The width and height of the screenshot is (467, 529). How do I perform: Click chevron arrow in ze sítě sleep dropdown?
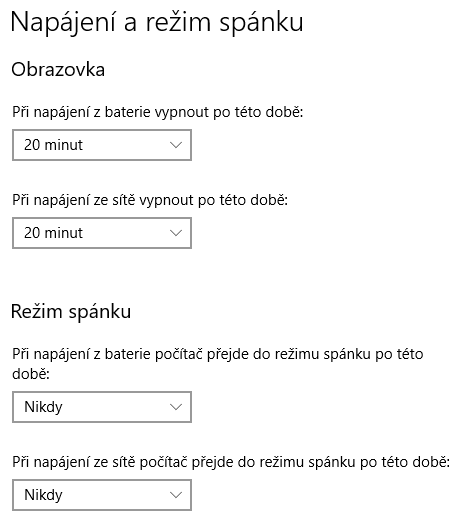pyautogui.click(x=176, y=495)
